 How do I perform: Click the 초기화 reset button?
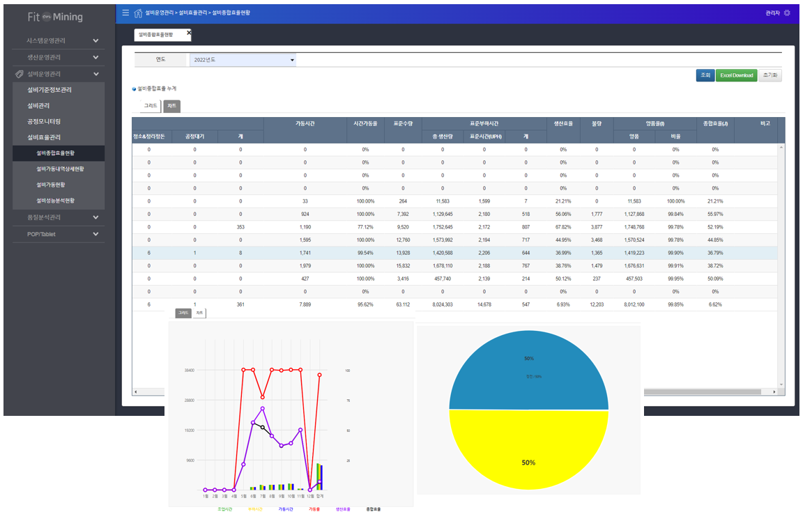pos(770,75)
